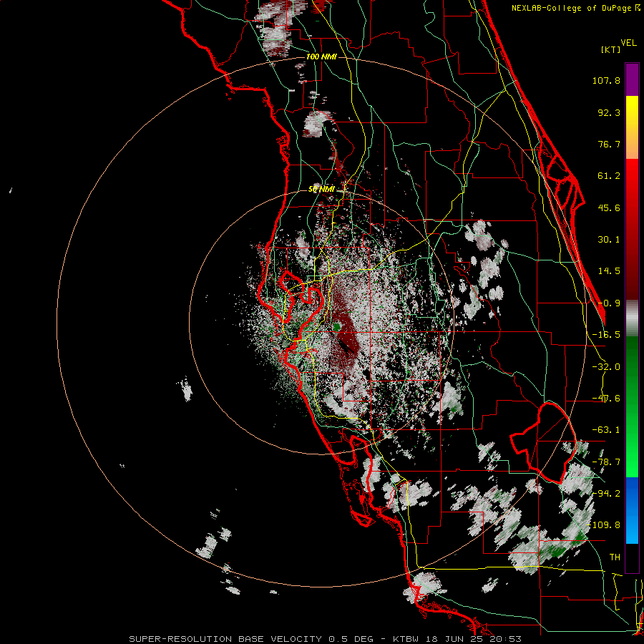The height and width of the screenshot is (644, 644).
Task: Click the purple segment of the velocity color bar
Action: coord(632,79)
